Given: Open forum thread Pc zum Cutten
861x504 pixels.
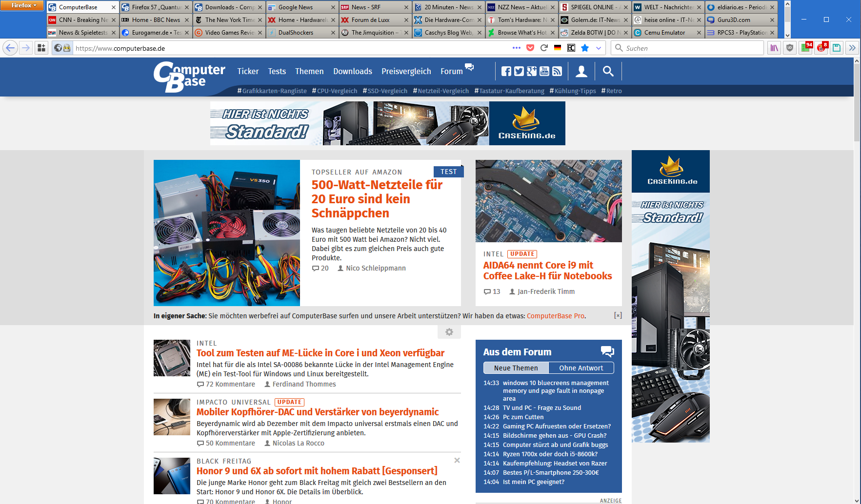Looking at the screenshot, I should click(523, 417).
